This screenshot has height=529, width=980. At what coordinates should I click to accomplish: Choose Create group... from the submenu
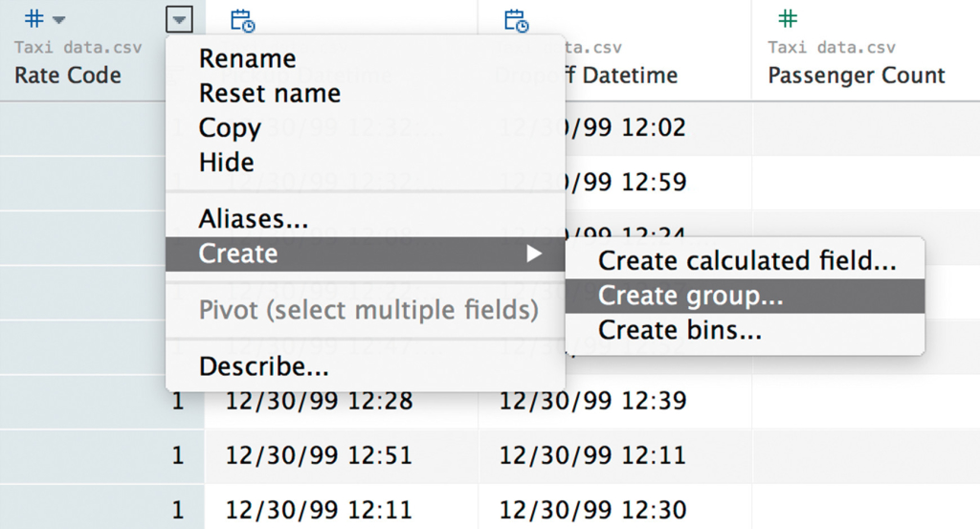point(690,296)
